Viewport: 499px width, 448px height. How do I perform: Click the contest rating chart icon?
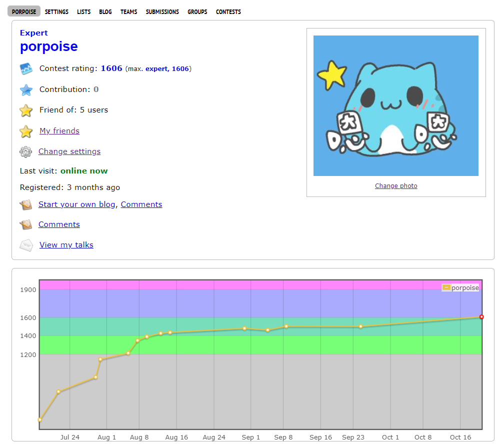(x=26, y=68)
